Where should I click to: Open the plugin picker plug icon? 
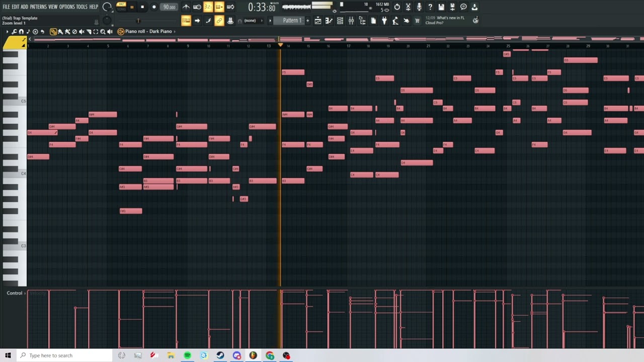tap(384, 21)
